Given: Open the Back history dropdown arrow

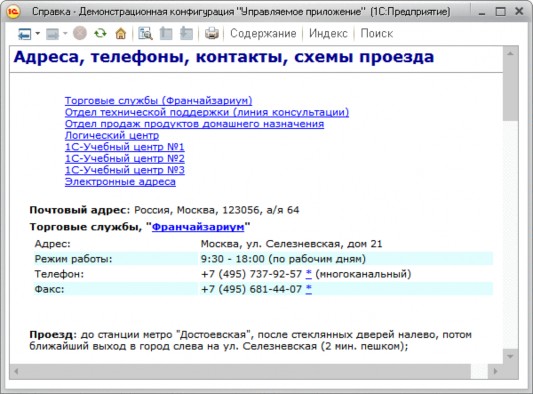Looking at the screenshot, I should 37,33.
